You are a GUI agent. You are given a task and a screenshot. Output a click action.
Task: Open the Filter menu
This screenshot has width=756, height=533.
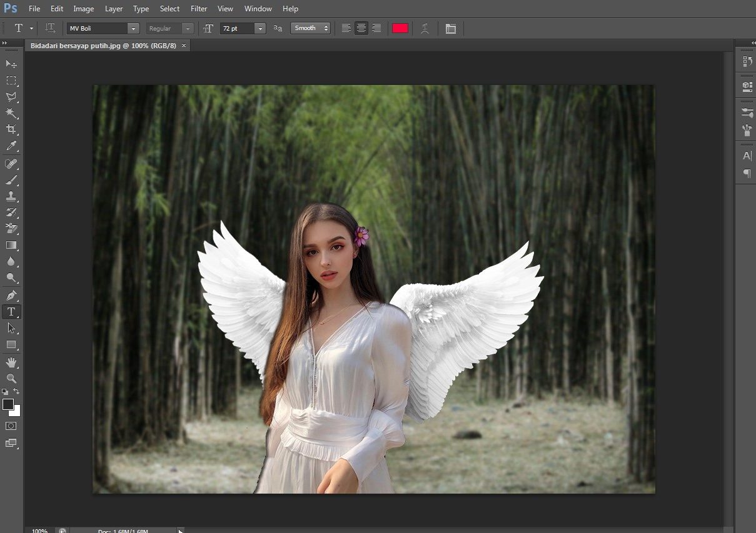[x=199, y=9]
